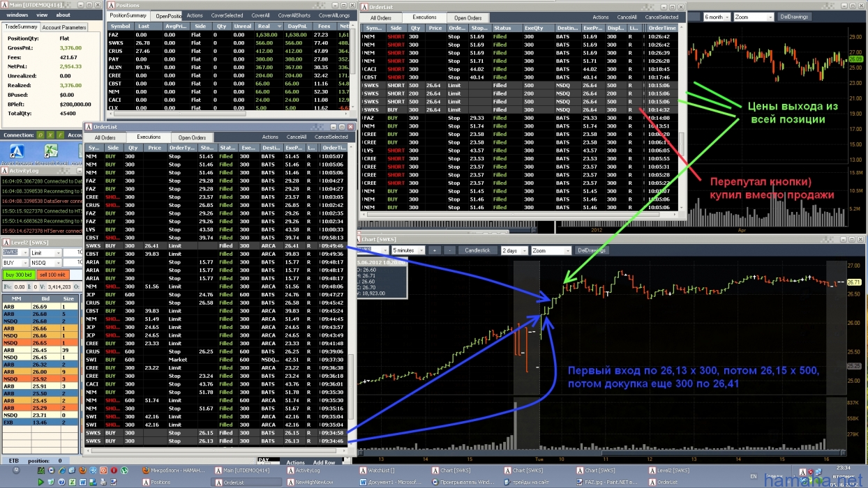
Task: Click the Avant Browser desktop shortcut icon
Action: click(17, 152)
